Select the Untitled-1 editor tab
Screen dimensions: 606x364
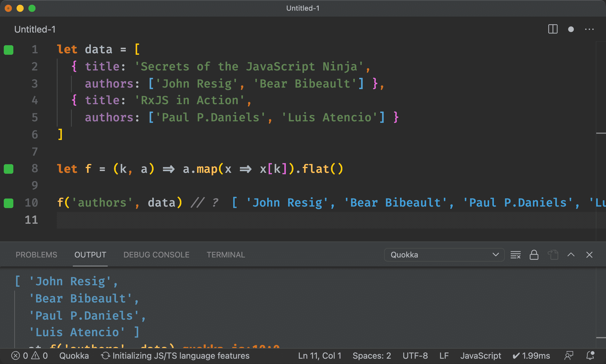pos(35,29)
